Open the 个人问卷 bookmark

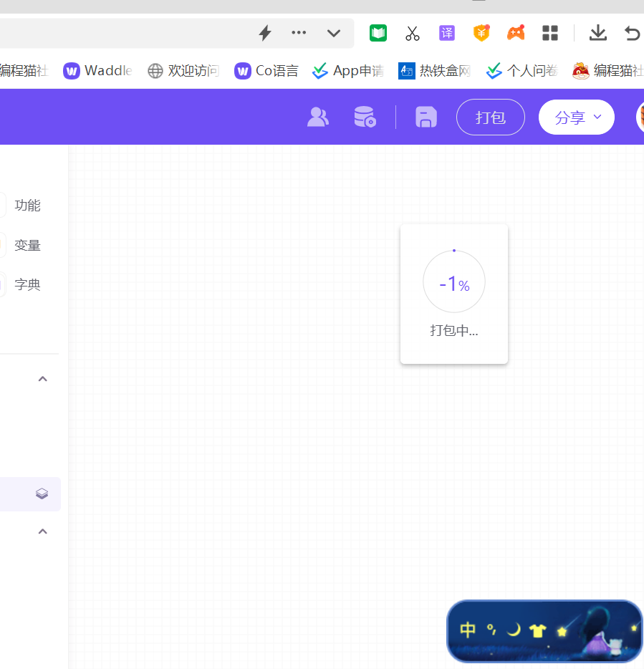[x=522, y=70]
